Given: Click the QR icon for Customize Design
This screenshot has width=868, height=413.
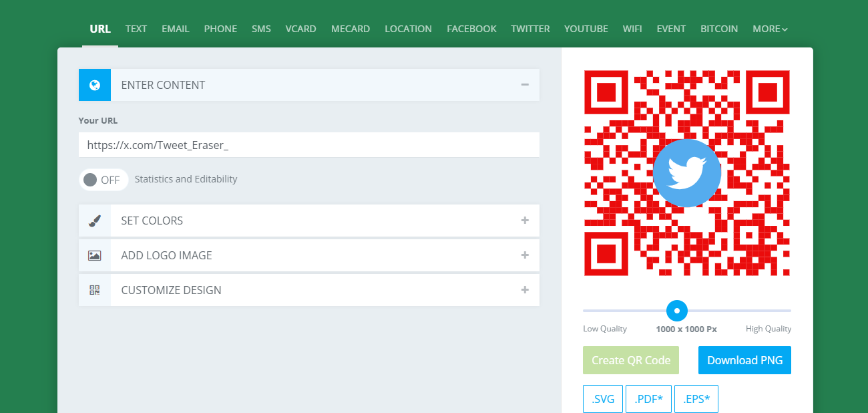Looking at the screenshot, I should pos(95,290).
